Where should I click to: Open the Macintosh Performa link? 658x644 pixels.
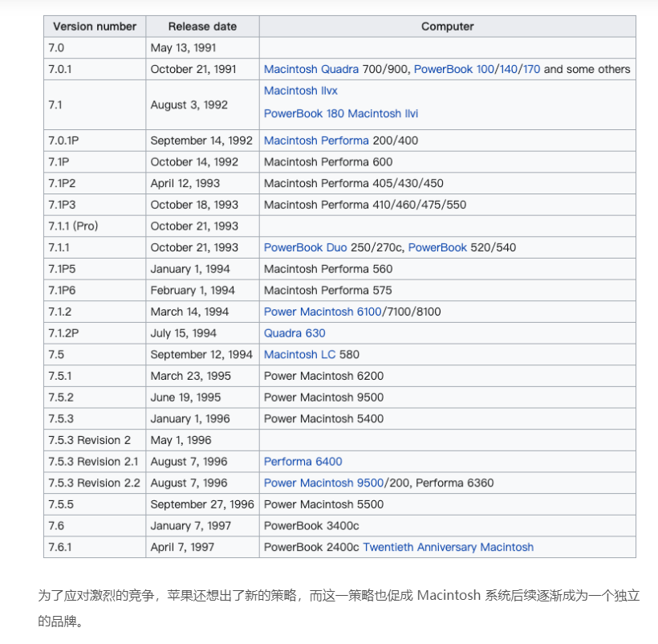pos(316,141)
